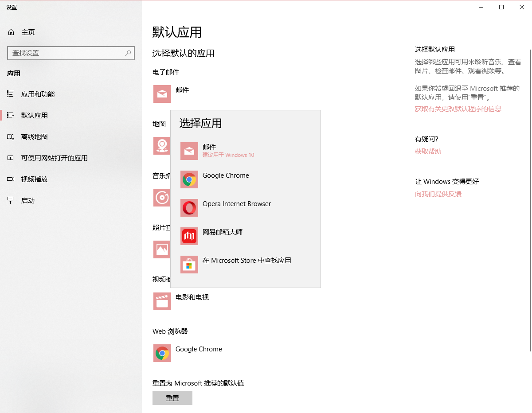
Task: Open 应用和功能 in the sidebar
Action: [x=39, y=94]
